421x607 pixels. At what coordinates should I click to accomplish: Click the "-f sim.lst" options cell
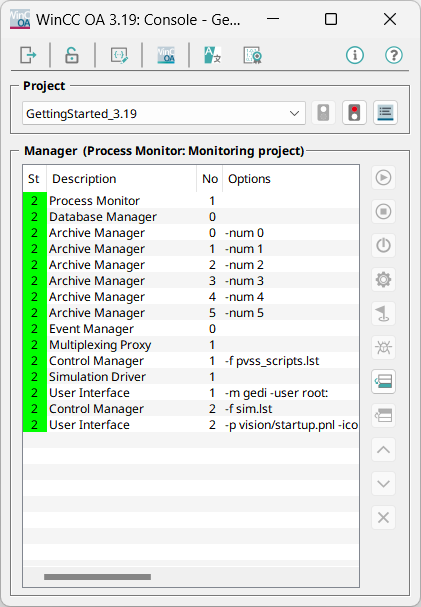coord(291,408)
